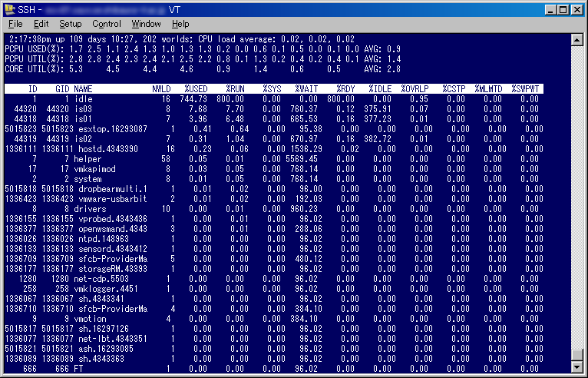Click the scrollbar up arrow
The width and height of the screenshot is (588, 378).
pyautogui.click(x=578, y=37)
